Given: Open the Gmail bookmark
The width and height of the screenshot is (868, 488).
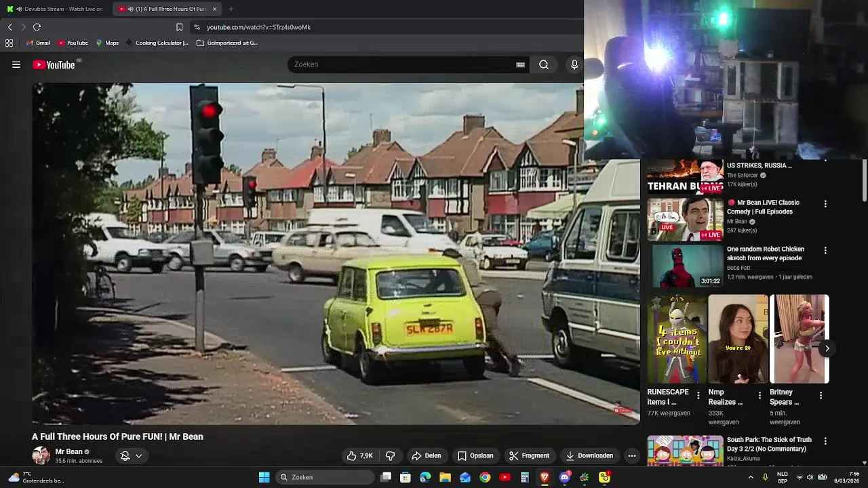Looking at the screenshot, I should pyautogui.click(x=38, y=43).
